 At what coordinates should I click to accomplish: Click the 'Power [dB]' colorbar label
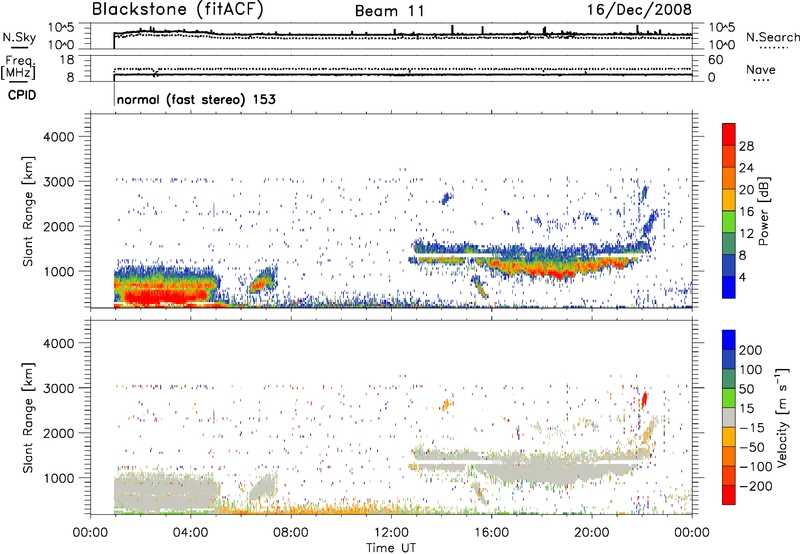[764, 211]
